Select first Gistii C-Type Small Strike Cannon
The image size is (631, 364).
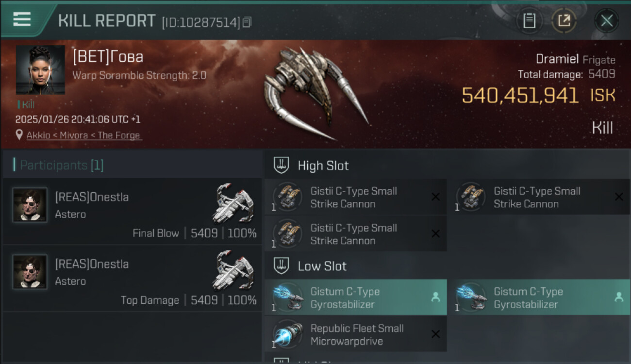pyautogui.click(x=355, y=197)
